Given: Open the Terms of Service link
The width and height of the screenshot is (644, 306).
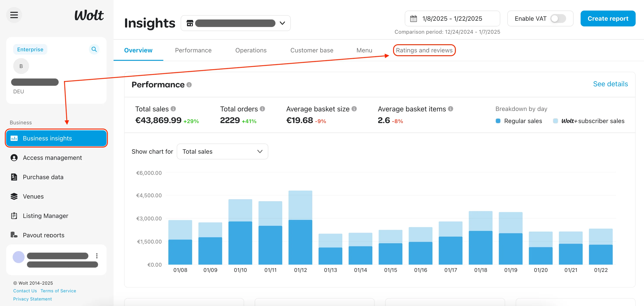Looking at the screenshot, I should pos(58,291).
